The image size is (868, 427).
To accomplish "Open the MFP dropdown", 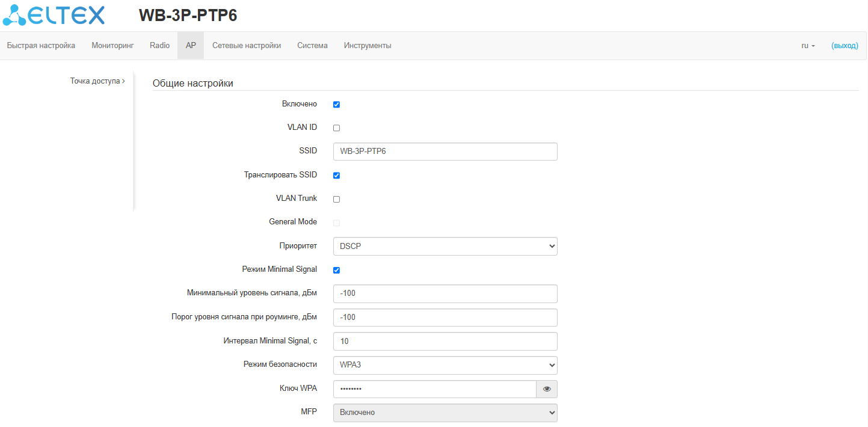I will click(x=445, y=413).
